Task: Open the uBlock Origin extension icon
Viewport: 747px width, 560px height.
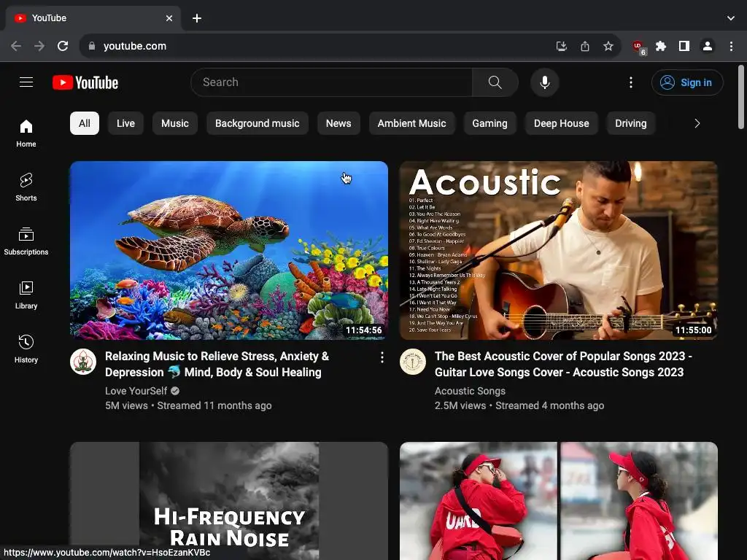Action: [638, 47]
